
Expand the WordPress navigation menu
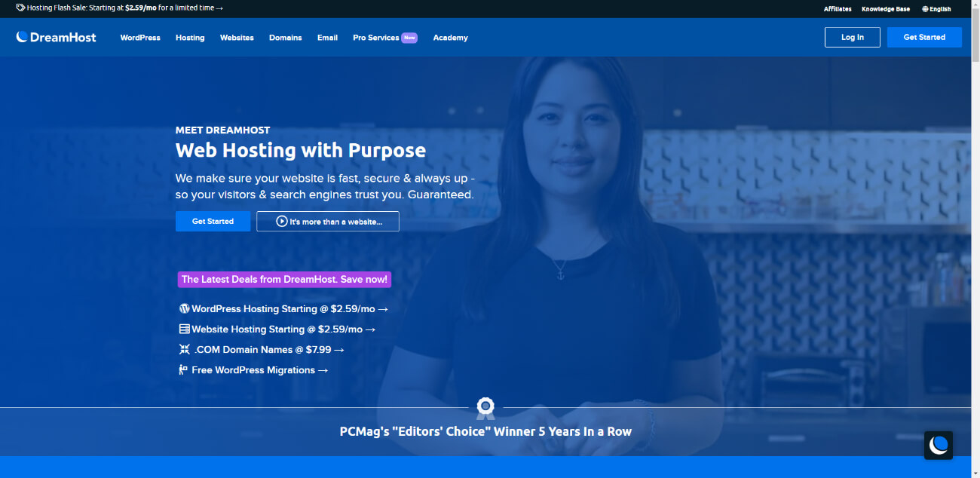(x=140, y=38)
